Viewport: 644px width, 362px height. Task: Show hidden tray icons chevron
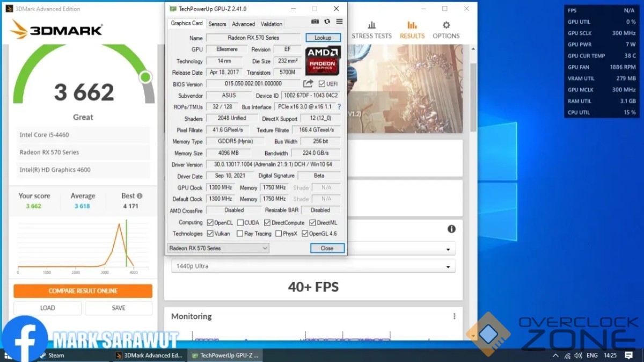(x=555, y=356)
